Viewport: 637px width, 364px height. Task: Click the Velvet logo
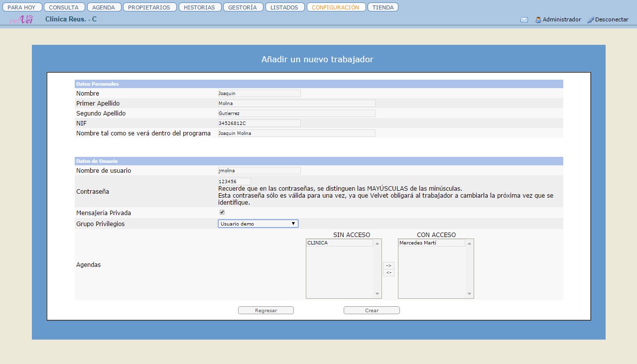(21, 20)
